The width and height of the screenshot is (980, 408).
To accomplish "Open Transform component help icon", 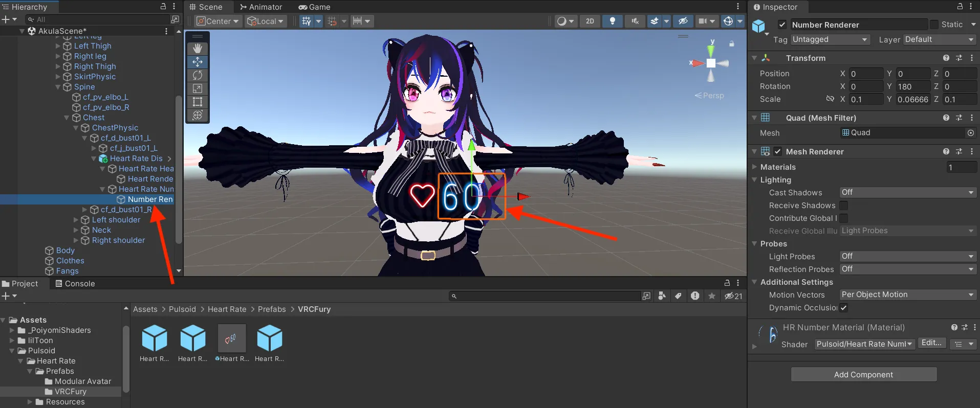I will [946, 58].
